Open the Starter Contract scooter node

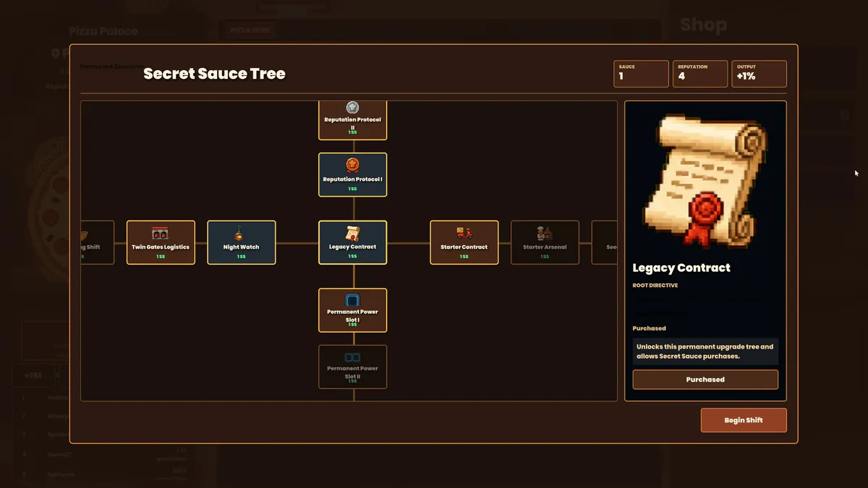pos(464,242)
